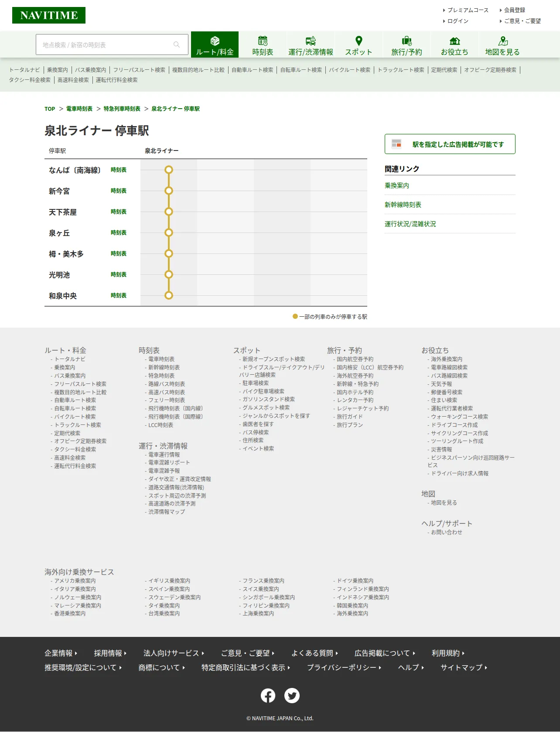Open 会員登録 link
The image size is (560, 732).
point(514,10)
